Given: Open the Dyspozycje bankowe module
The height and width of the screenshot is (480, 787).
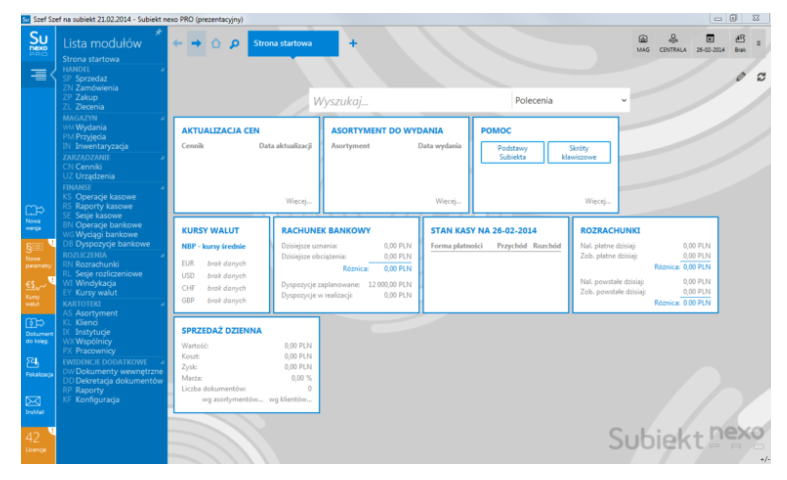Looking at the screenshot, I should pyautogui.click(x=113, y=244).
